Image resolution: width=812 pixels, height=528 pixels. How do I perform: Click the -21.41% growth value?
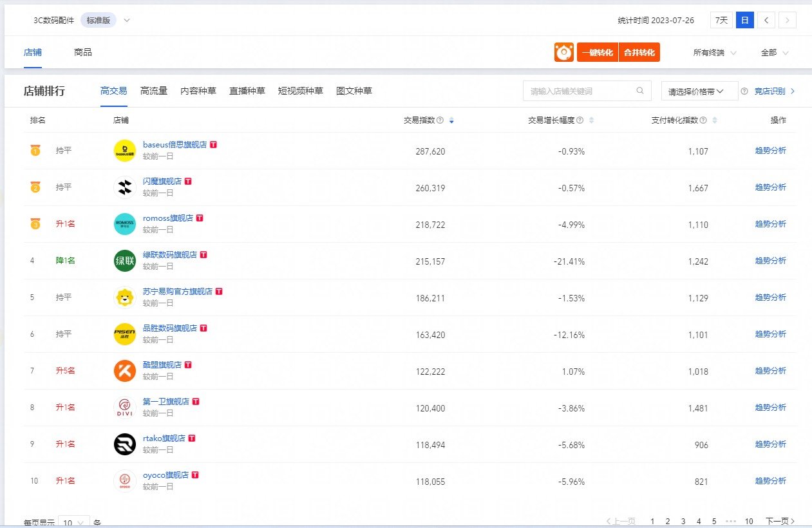pos(569,261)
